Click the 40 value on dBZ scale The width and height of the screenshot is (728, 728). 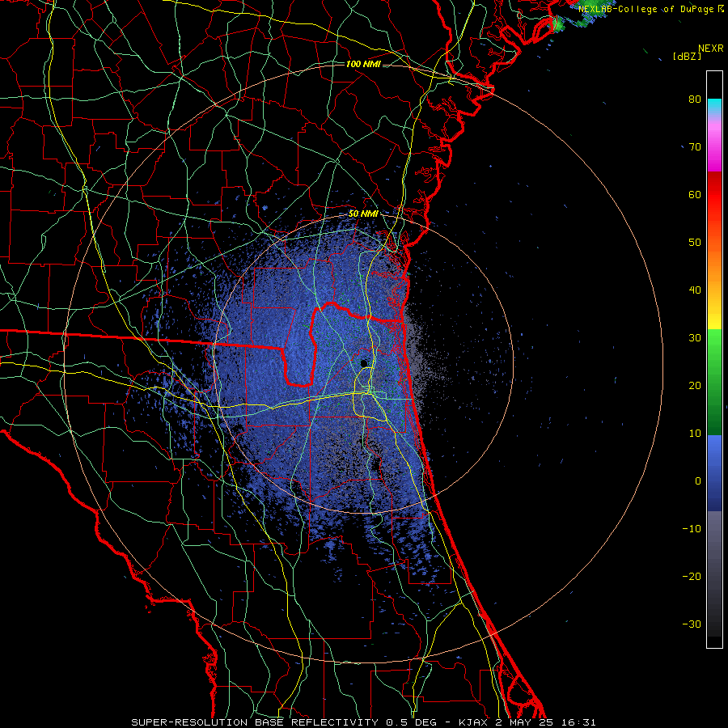click(695, 290)
